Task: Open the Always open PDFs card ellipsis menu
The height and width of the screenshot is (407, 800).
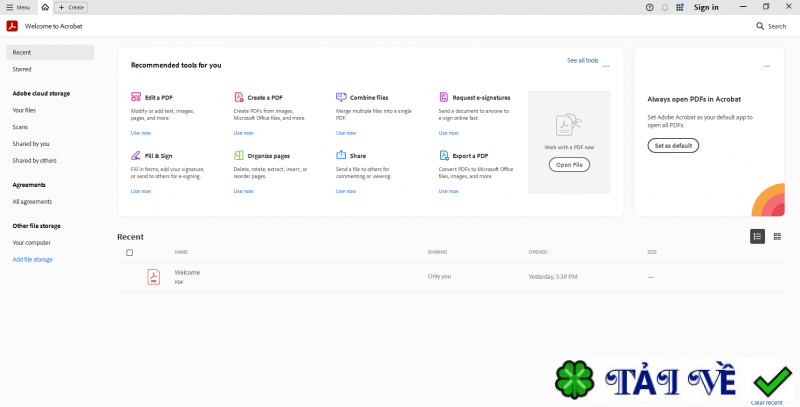Action: coord(767,66)
